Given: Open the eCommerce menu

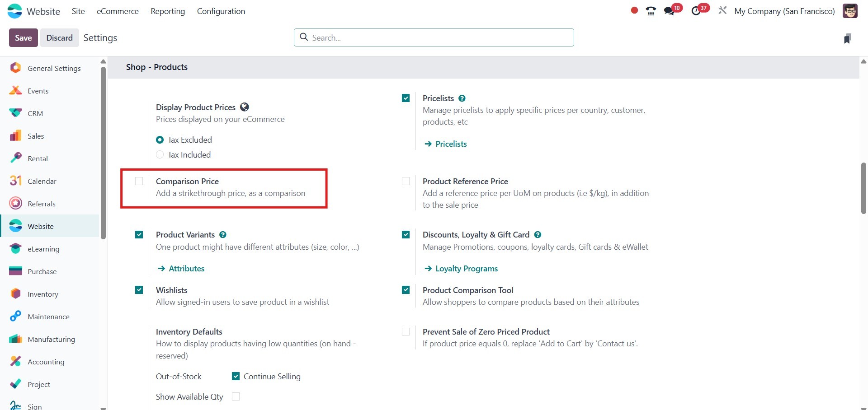Looking at the screenshot, I should 118,11.
